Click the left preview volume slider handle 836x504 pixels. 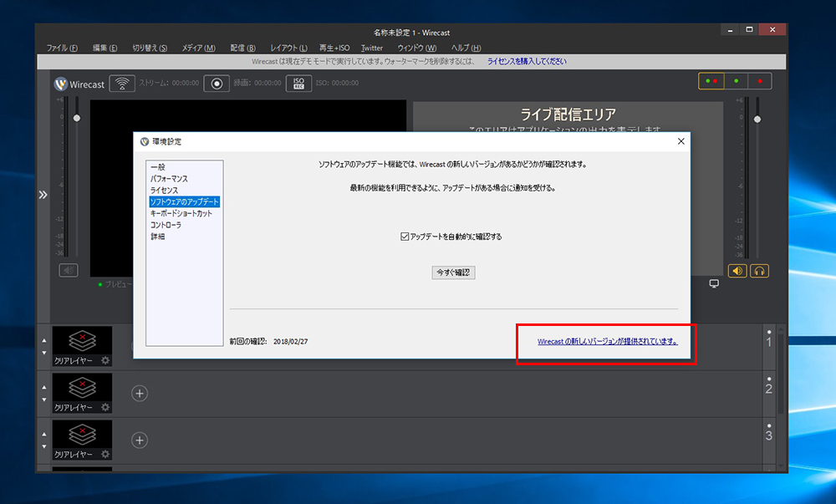tap(77, 118)
